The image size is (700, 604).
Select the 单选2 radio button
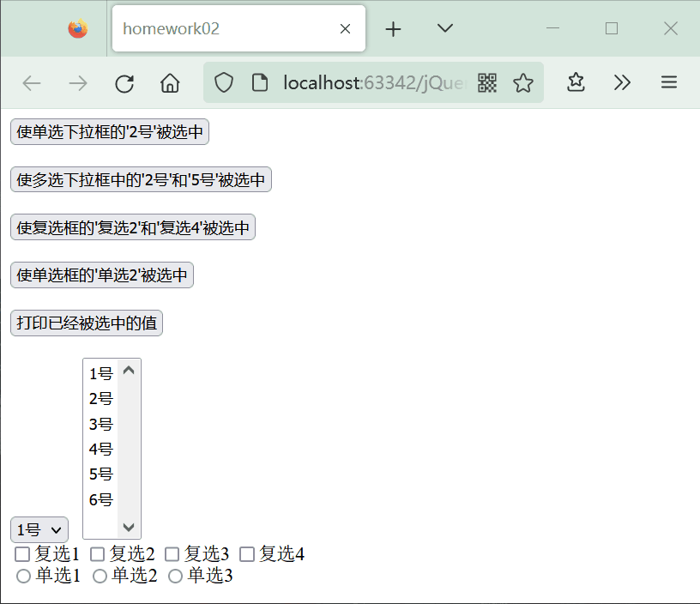click(100, 576)
